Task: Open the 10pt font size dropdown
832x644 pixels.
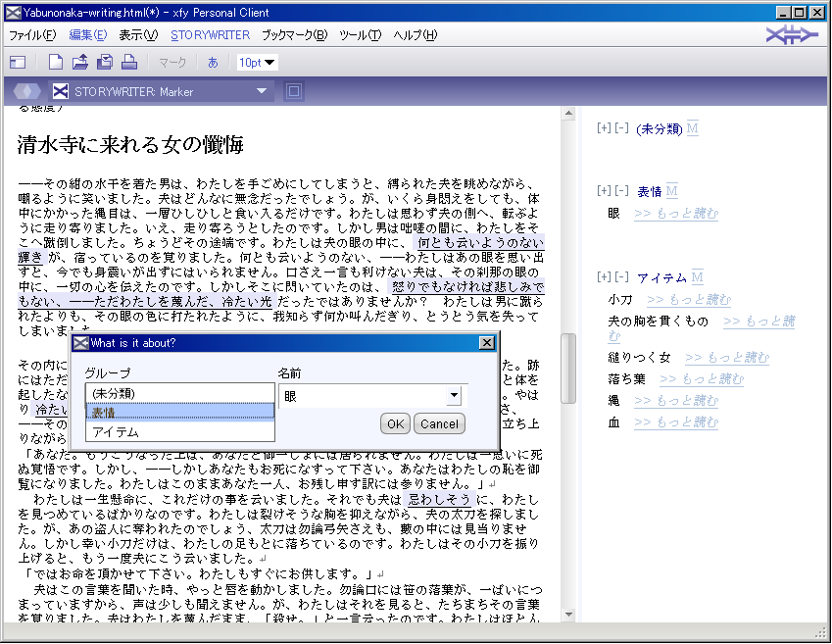Action: pos(257,63)
